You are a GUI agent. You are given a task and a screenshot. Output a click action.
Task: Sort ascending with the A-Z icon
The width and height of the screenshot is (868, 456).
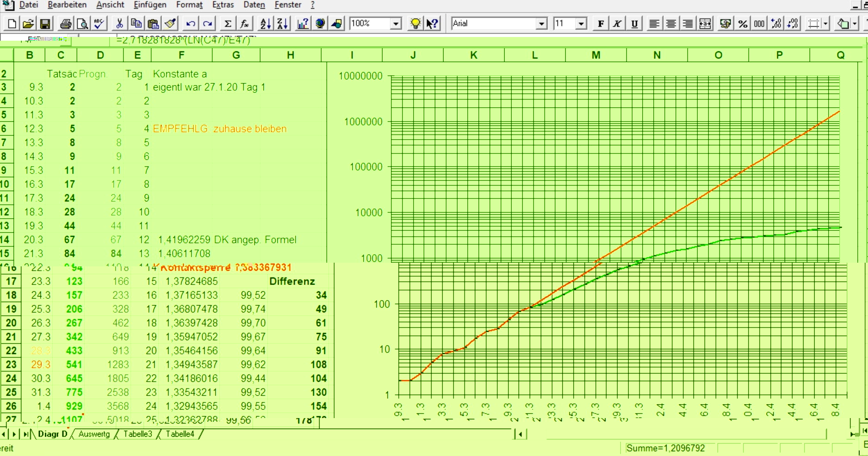[265, 24]
